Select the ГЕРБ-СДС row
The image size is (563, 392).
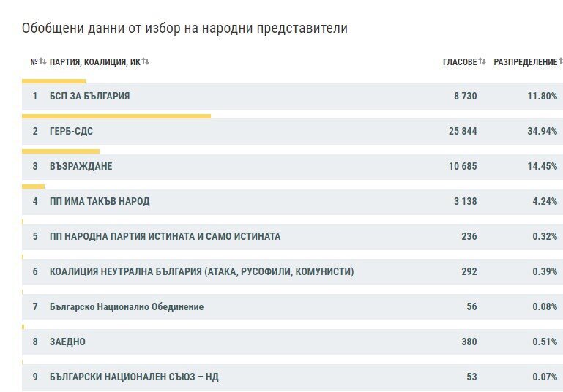click(292, 131)
